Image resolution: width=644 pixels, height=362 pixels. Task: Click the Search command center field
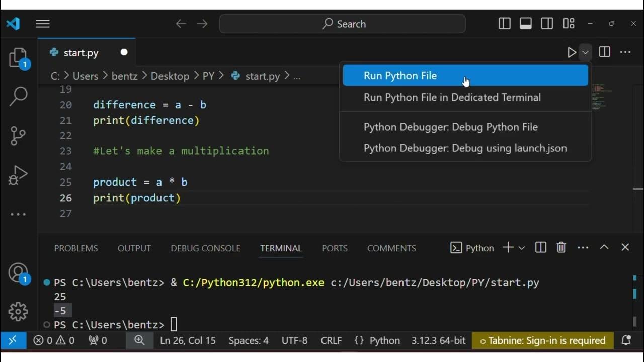(343, 24)
